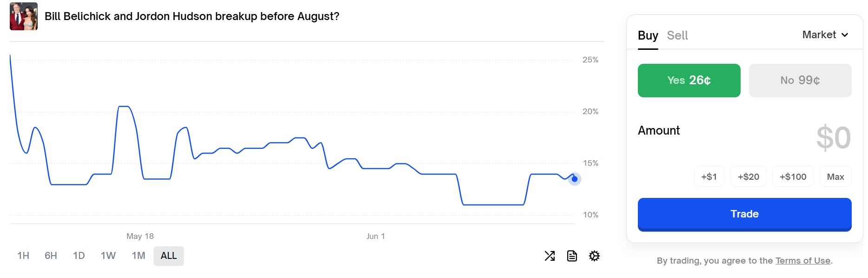The image size is (868, 278).
Task: Click the shuffle chart comparison icon
Action: pos(550,256)
